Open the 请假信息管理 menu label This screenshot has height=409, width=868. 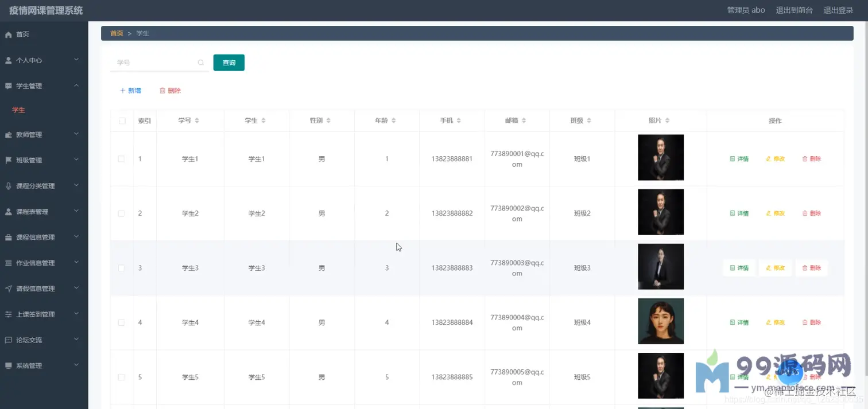[36, 289]
